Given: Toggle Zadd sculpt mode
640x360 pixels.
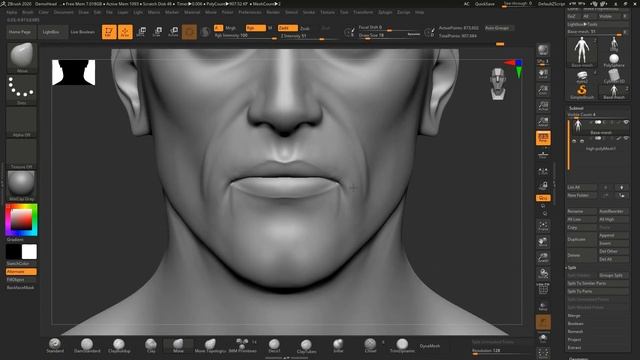Looking at the screenshot, I should 287,28.
